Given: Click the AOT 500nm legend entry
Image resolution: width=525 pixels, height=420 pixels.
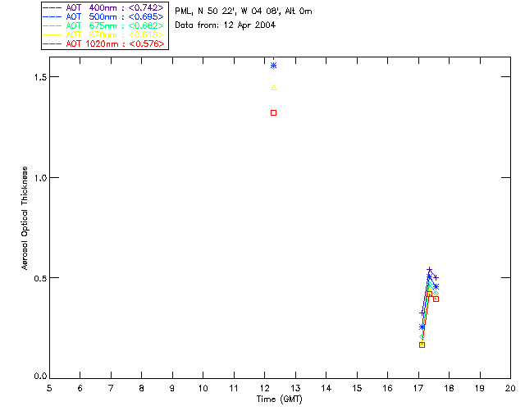Looking at the screenshot, I should pos(103,16).
